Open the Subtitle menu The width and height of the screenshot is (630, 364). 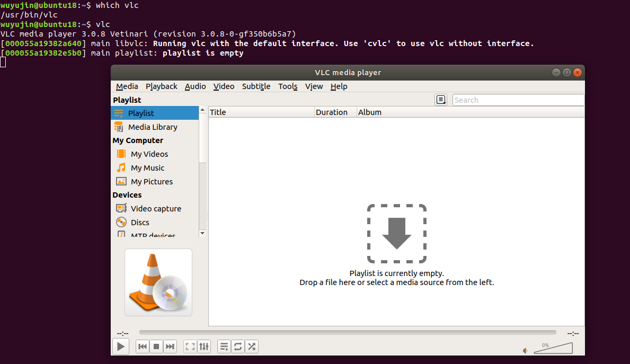(x=256, y=86)
